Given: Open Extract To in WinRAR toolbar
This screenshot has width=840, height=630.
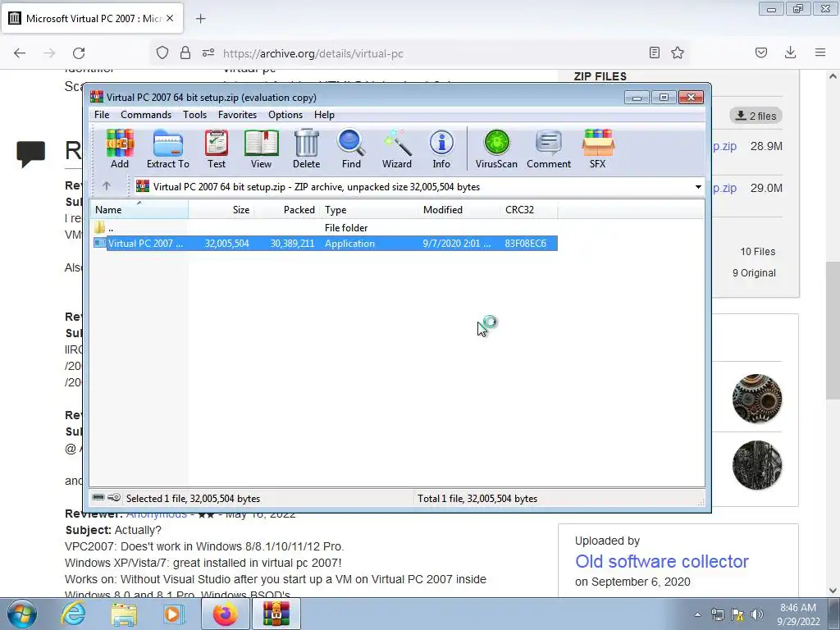Looking at the screenshot, I should point(168,149).
